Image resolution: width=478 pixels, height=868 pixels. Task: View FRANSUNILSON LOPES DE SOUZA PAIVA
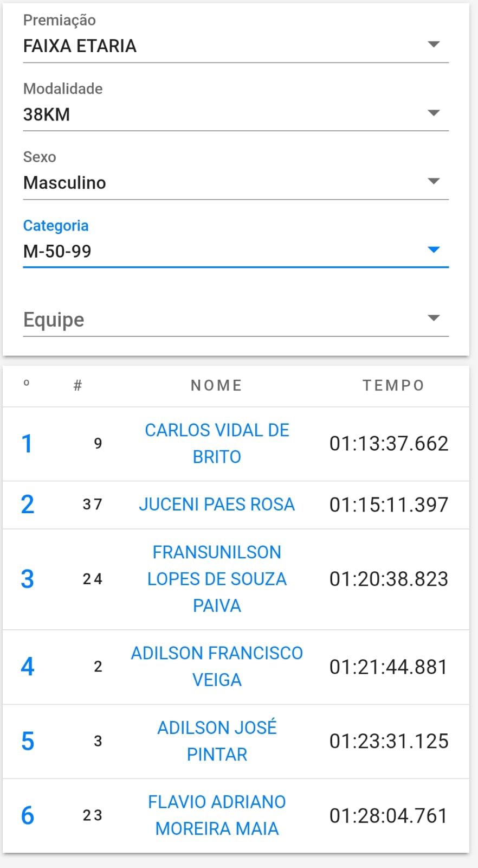click(217, 579)
